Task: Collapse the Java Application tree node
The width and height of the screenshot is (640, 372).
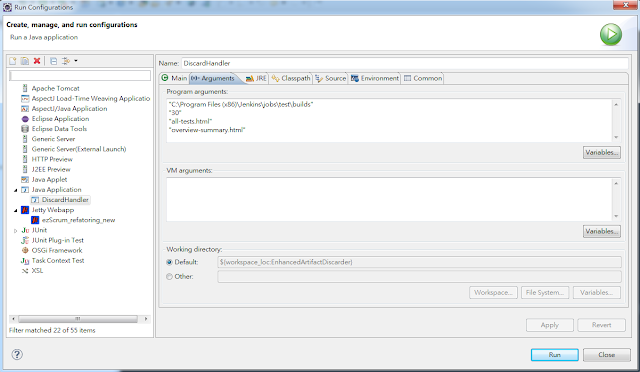Action: click(x=16, y=190)
